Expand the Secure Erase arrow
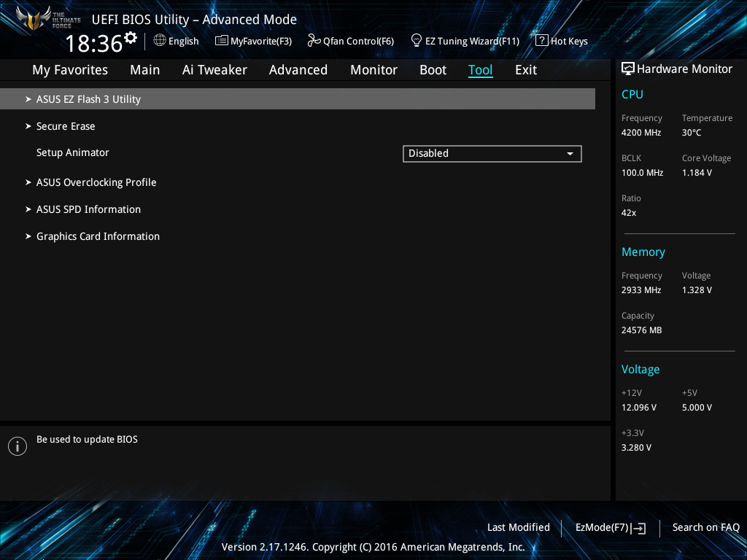The height and width of the screenshot is (560, 747). pyautogui.click(x=28, y=126)
